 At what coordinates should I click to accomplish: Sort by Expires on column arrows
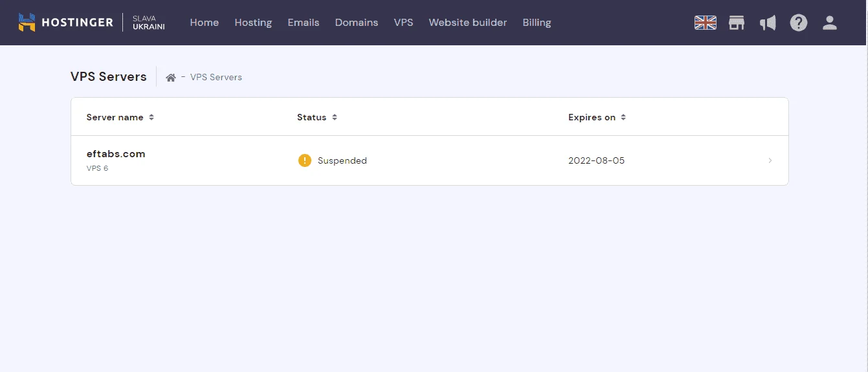pyautogui.click(x=623, y=118)
